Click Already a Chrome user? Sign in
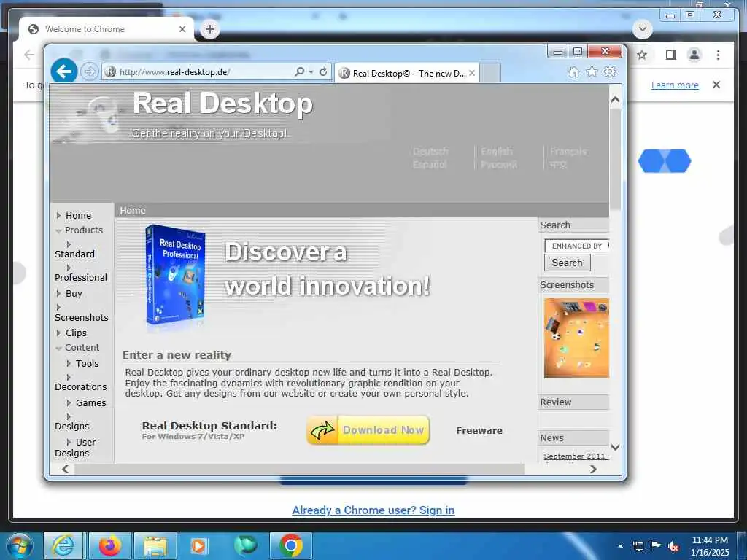The width and height of the screenshot is (747, 560). point(373,510)
